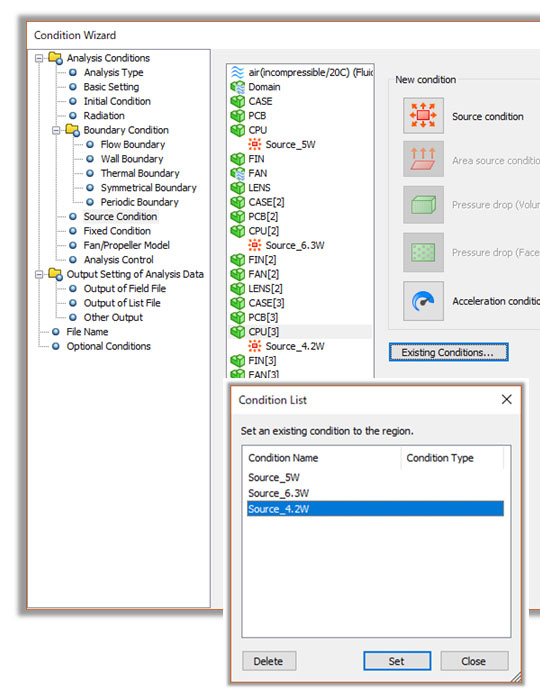This screenshot has width=540, height=690.
Task: Select Source_6.3W in the Condition List
Action: click(x=375, y=493)
